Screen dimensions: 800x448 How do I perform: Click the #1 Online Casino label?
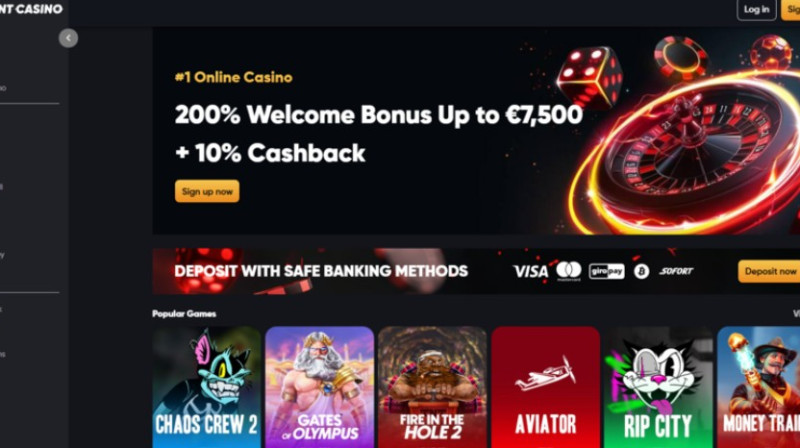click(234, 77)
